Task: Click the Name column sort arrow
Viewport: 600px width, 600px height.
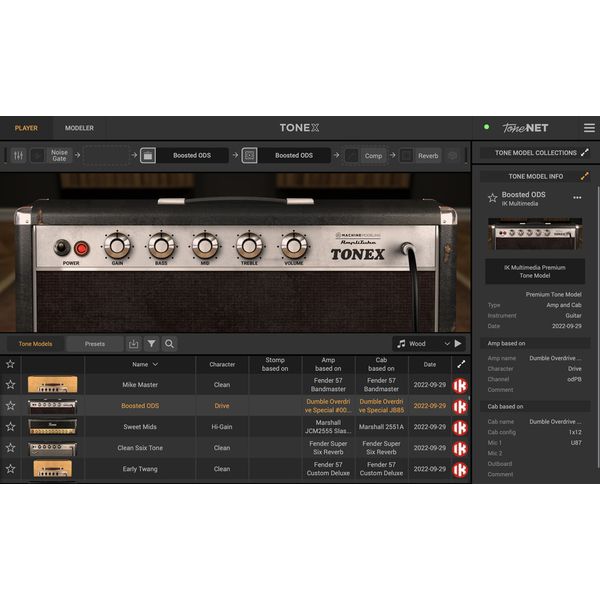Action: (x=155, y=365)
